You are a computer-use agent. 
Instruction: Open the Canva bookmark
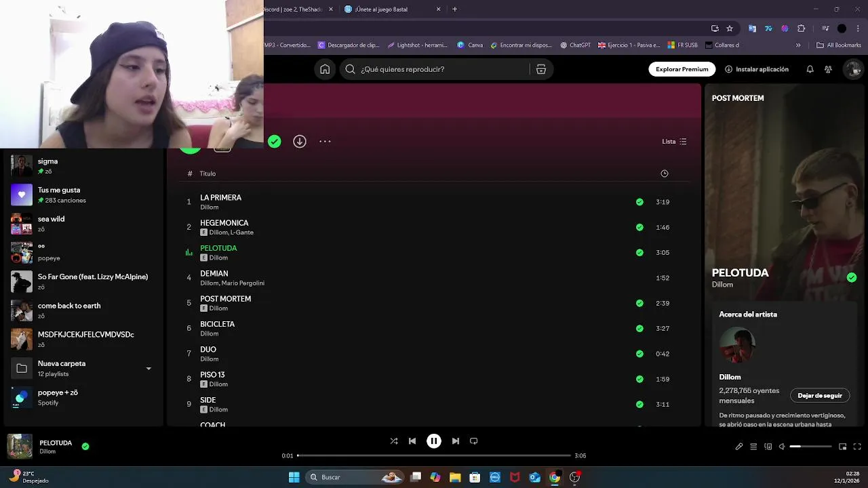pyautogui.click(x=470, y=45)
